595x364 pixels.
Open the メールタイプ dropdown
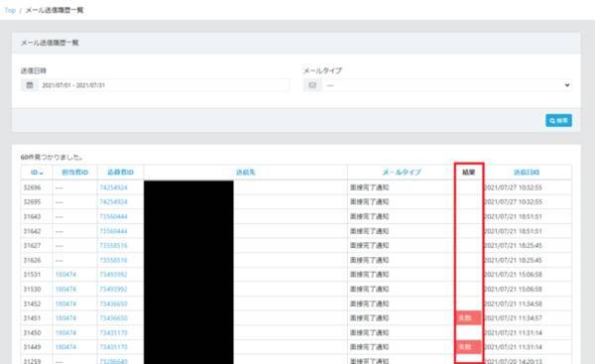[446, 85]
